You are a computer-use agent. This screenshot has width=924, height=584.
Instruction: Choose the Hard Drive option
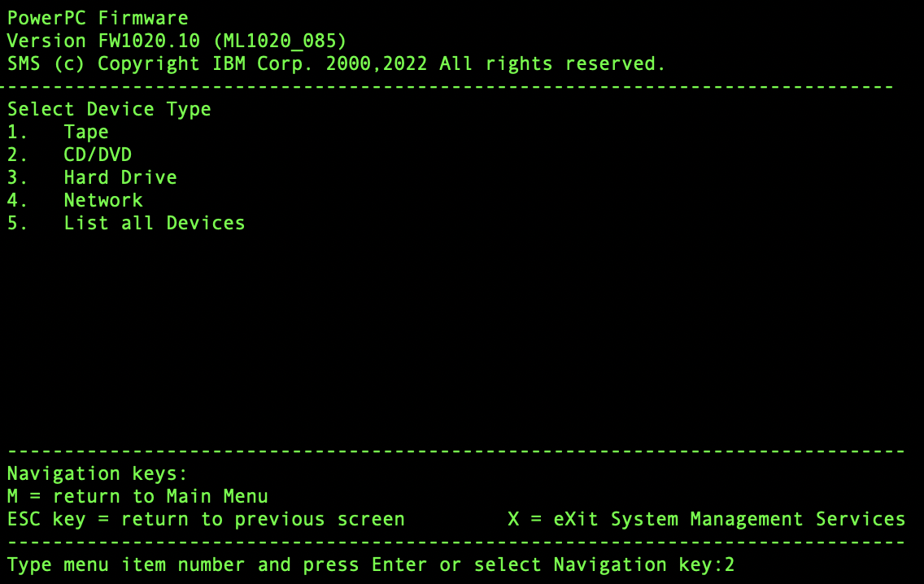[92, 177]
